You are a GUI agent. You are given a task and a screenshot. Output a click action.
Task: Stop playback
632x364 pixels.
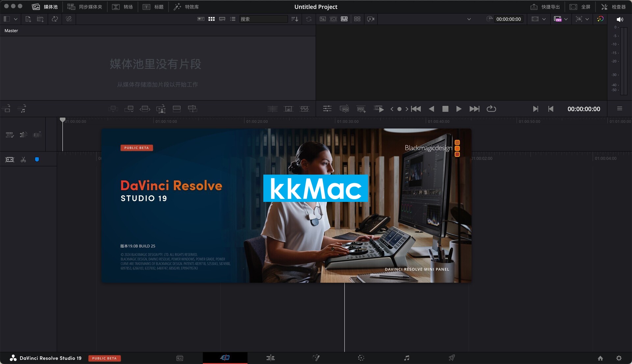445,109
